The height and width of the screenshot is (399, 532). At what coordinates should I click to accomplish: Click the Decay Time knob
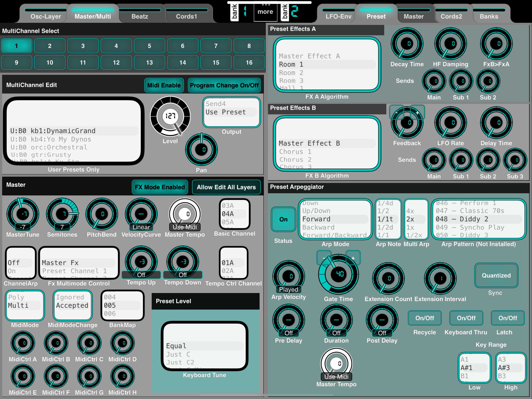[407, 44]
